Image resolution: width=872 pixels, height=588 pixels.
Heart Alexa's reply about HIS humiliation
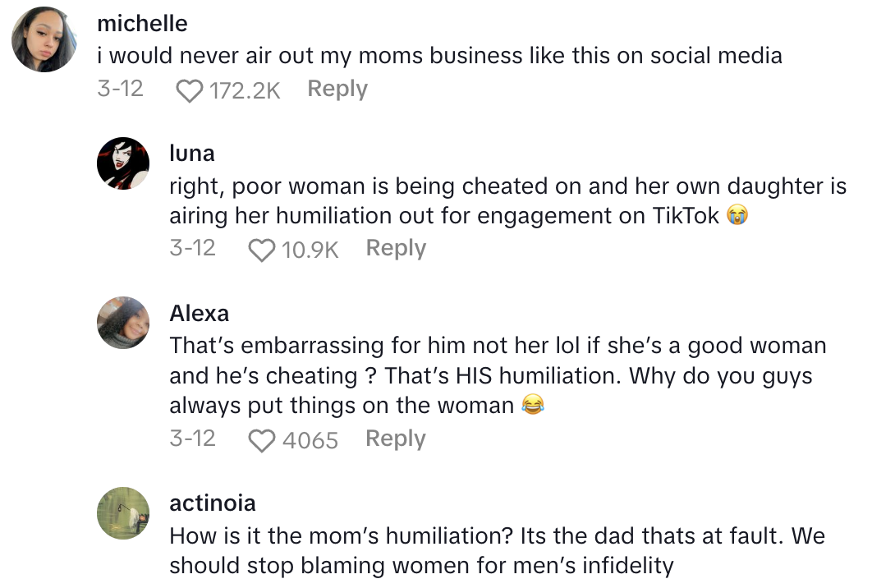[261, 441]
